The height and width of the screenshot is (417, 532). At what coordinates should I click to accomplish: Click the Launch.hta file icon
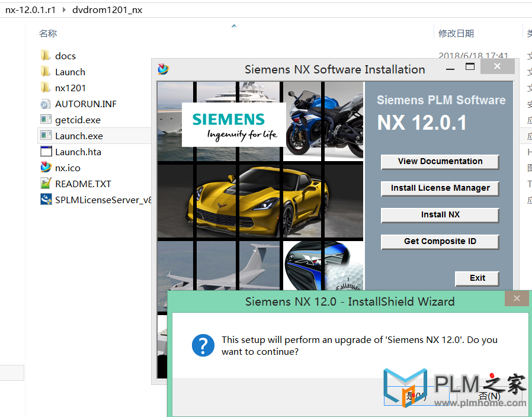[46, 152]
